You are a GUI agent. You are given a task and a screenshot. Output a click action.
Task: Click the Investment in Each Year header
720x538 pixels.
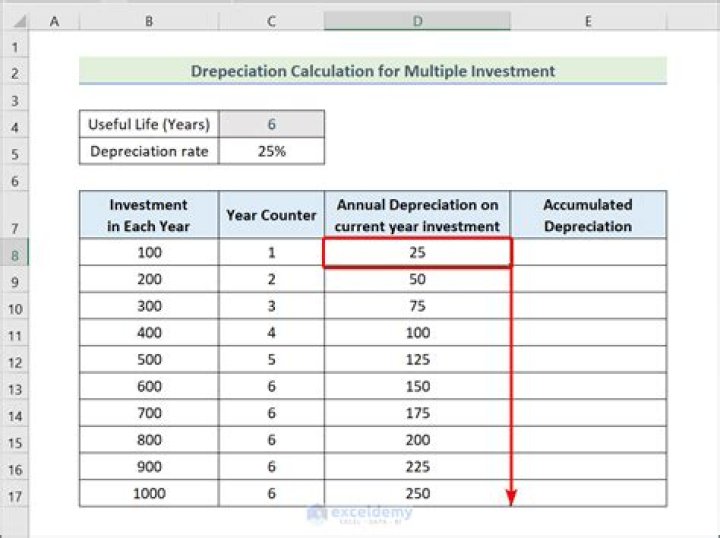tap(149, 215)
